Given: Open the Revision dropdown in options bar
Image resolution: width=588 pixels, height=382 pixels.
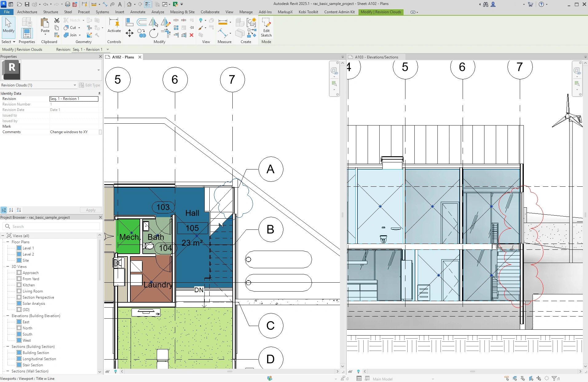Looking at the screenshot, I should coord(108,50).
